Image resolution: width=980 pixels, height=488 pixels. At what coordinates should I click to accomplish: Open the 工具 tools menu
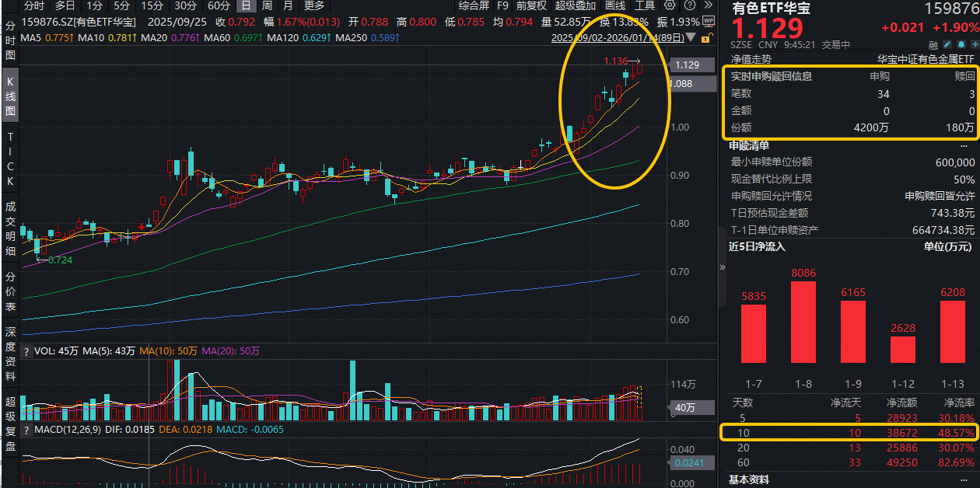pos(645,5)
